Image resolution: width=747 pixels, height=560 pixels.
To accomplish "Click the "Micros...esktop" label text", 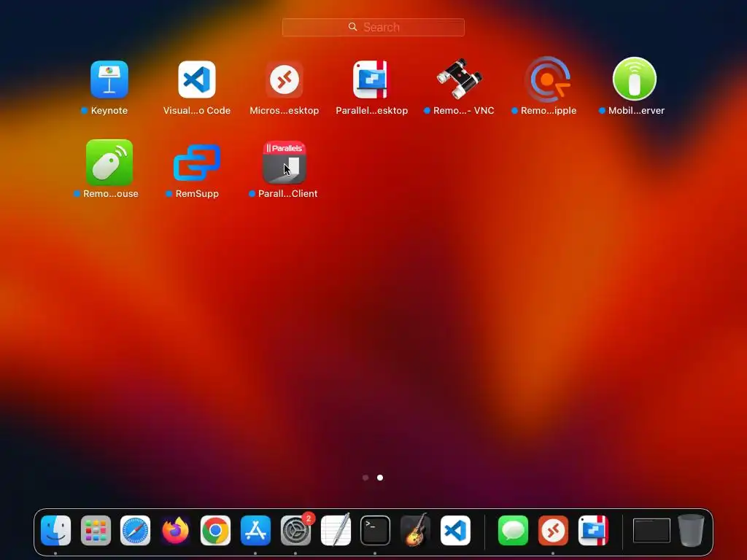I will pos(285,111).
